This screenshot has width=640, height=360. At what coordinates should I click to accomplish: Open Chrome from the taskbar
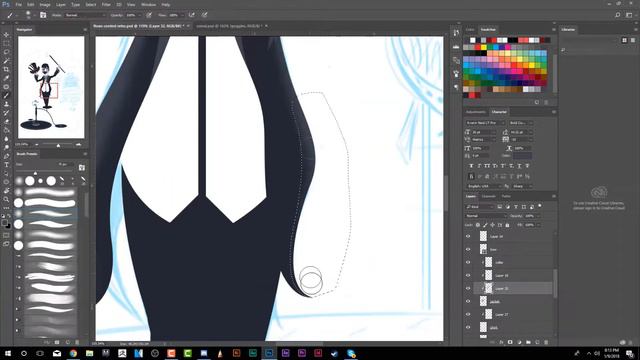pos(73,353)
